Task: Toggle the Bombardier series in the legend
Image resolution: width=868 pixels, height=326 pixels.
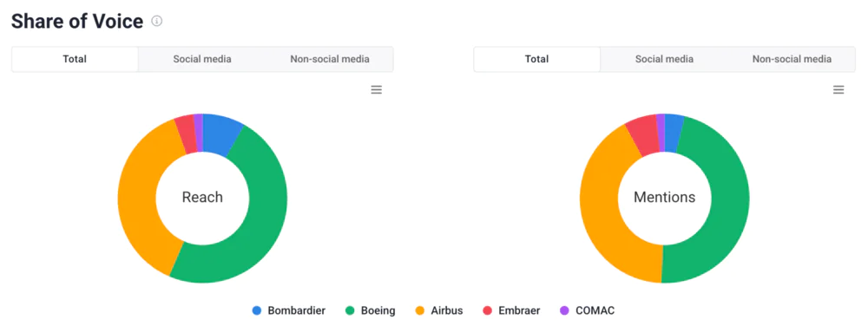Action: (x=289, y=310)
